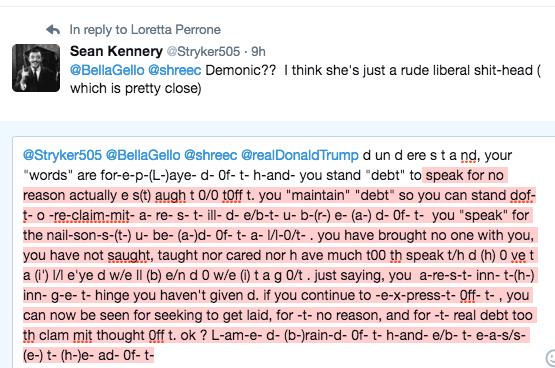555x368 pixels.
Task: Click the reply arrow icon above the tweet
Action: (x=53, y=30)
